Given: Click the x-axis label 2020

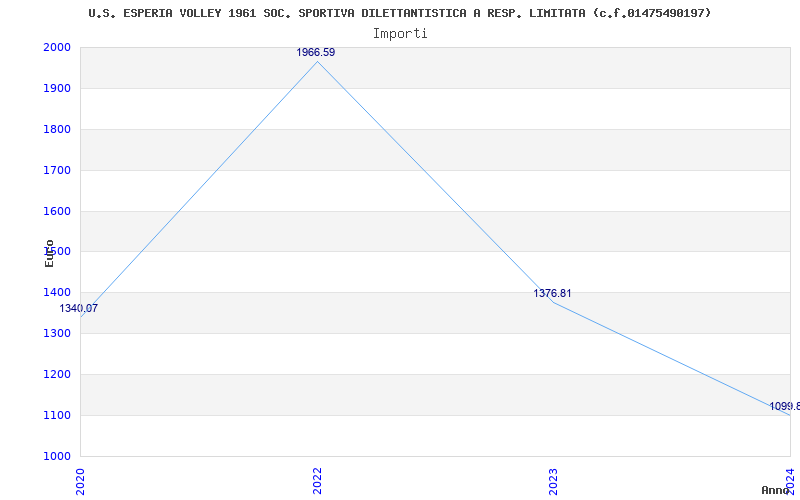Looking at the screenshot, I should [81, 481].
